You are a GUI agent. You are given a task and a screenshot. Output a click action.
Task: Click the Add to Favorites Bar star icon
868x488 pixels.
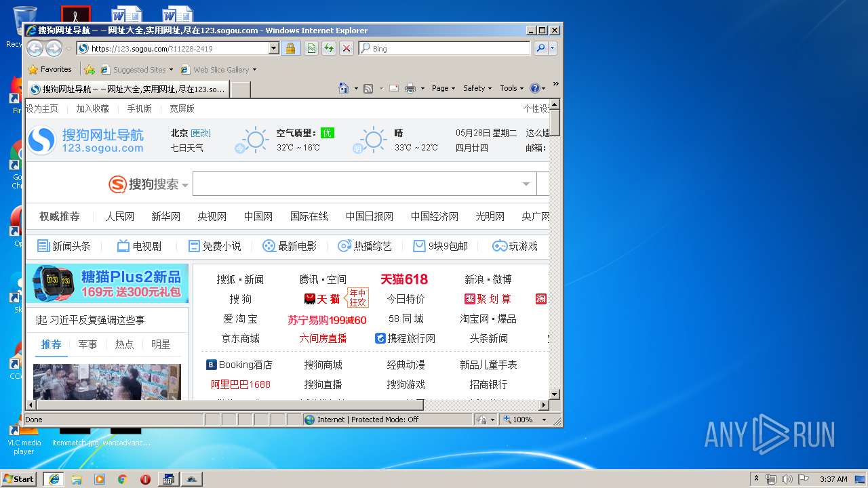click(x=90, y=69)
